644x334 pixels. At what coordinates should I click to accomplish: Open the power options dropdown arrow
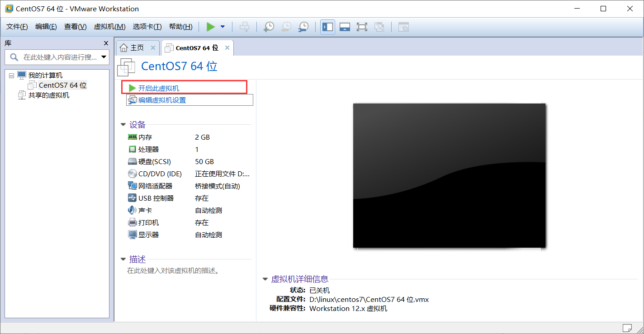point(223,27)
